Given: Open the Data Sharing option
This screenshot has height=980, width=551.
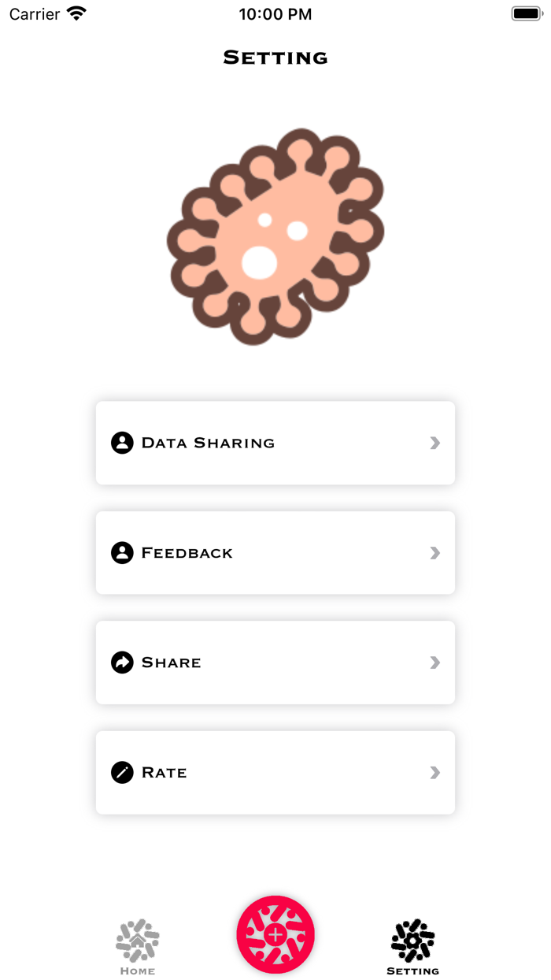Looking at the screenshot, I should point(208,443).
